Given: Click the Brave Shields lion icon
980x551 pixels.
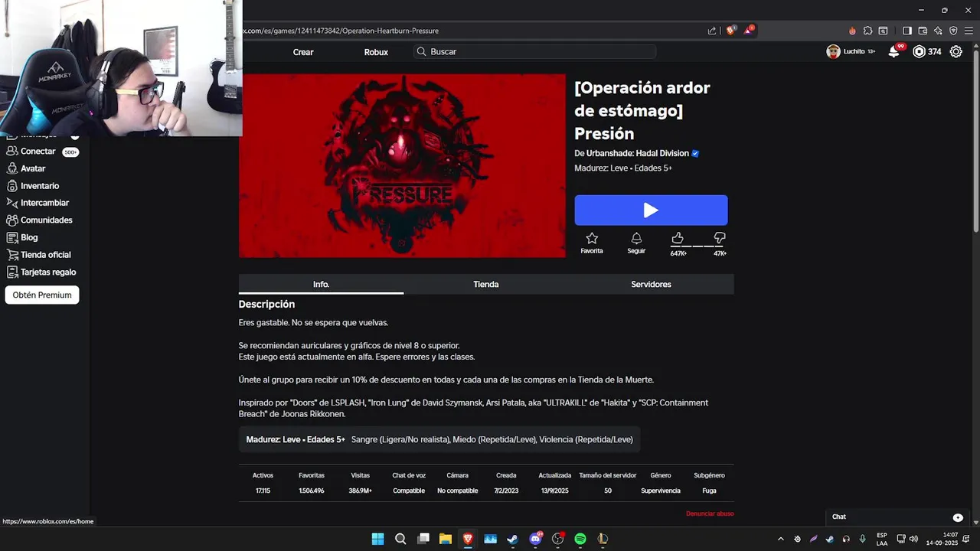Looking at the screenshot, I should coord(730,31).
